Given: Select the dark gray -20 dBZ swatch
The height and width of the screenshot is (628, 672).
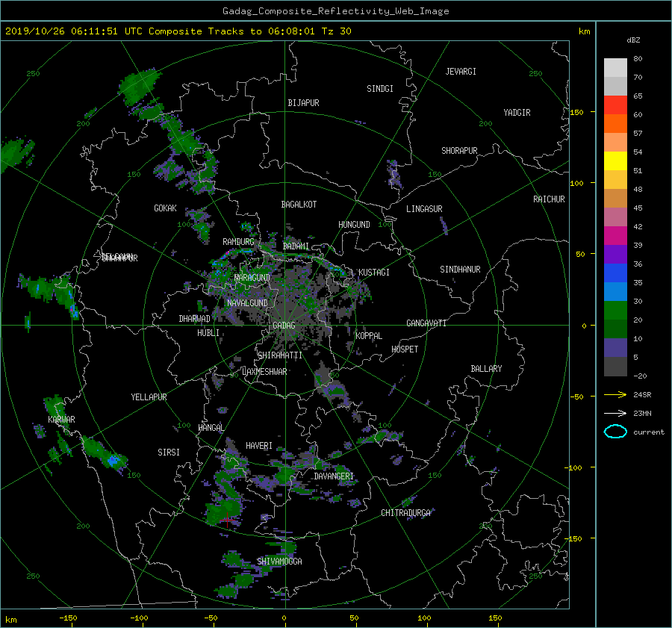Looking at the screenshot, I should [615, 366].
